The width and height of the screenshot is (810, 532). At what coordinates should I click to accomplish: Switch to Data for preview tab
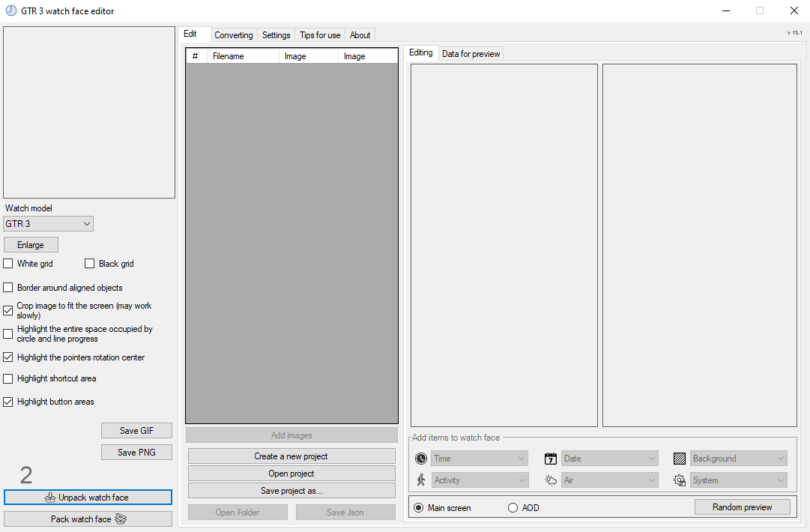click(x=471, y=54)
